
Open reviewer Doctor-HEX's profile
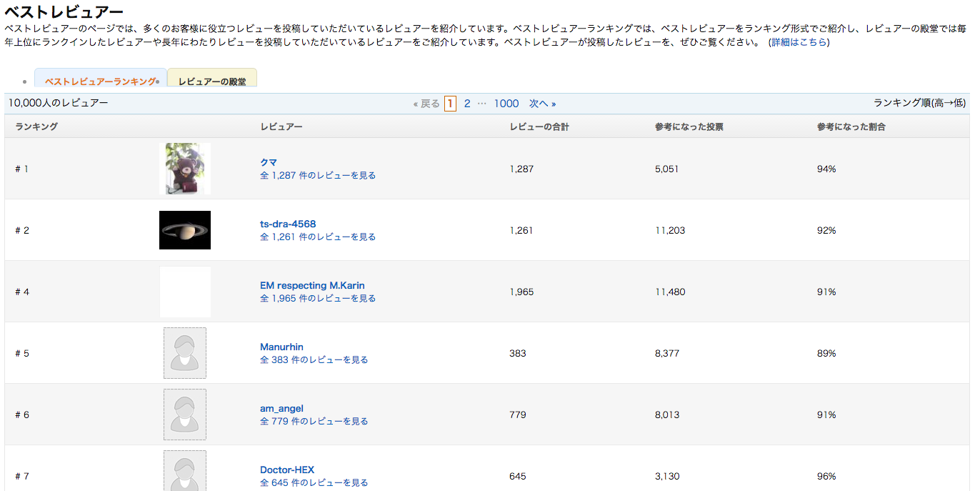pyautogui.click(x=287, y=470)
